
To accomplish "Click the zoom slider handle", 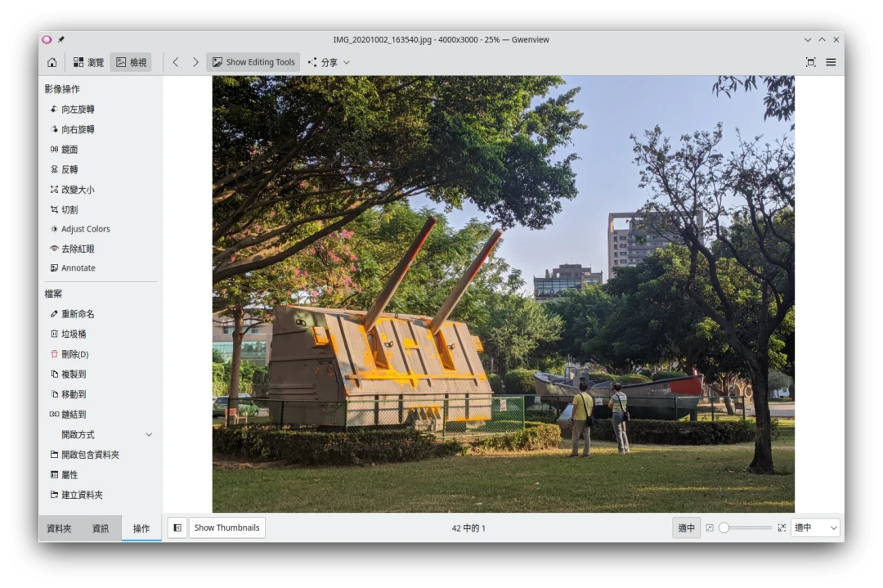I will coord(724,528).
